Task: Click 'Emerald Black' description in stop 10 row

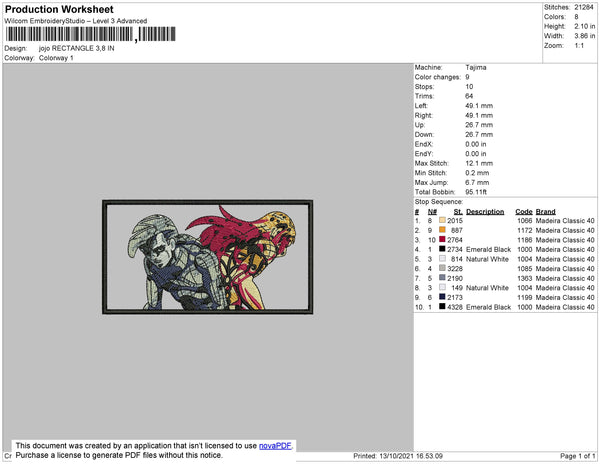Action: [x=488, y=307]
